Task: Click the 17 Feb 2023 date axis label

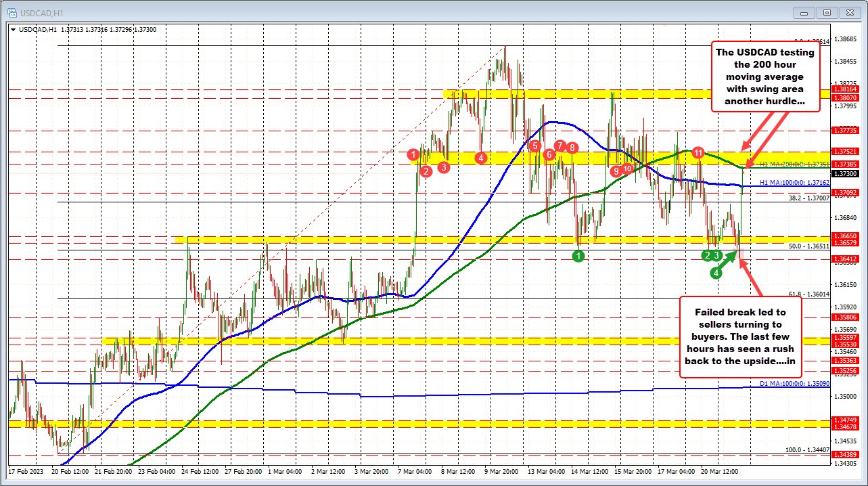Action: tap(27, 471)
